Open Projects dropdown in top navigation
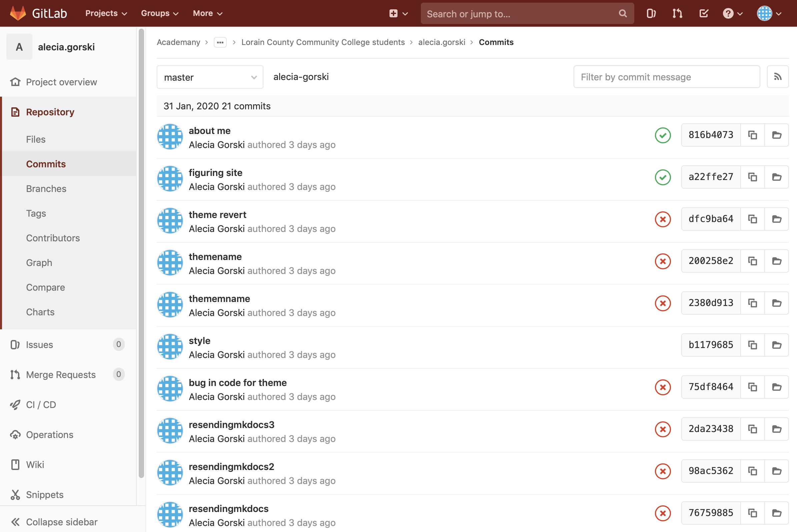 tap(106, 13)
